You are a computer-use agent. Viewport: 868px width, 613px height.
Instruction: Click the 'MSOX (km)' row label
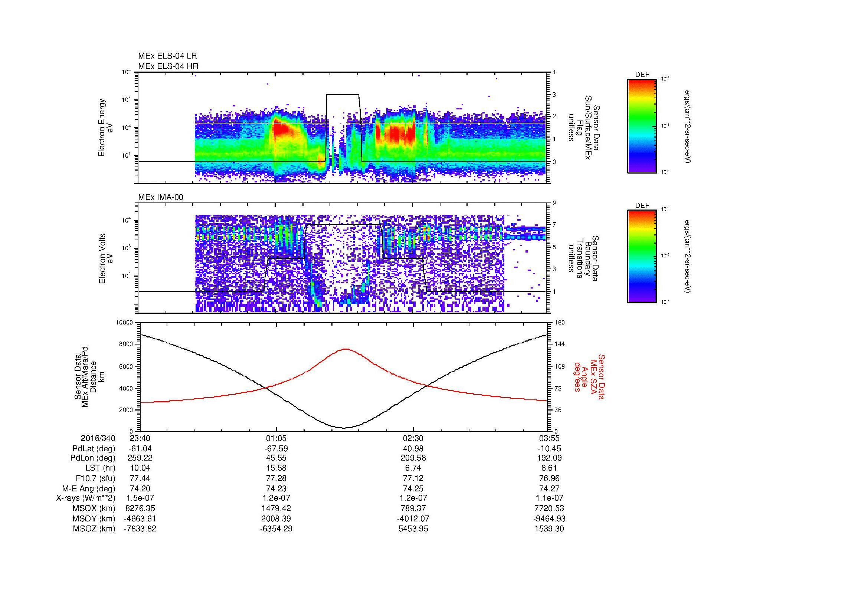tap(94, 508)
